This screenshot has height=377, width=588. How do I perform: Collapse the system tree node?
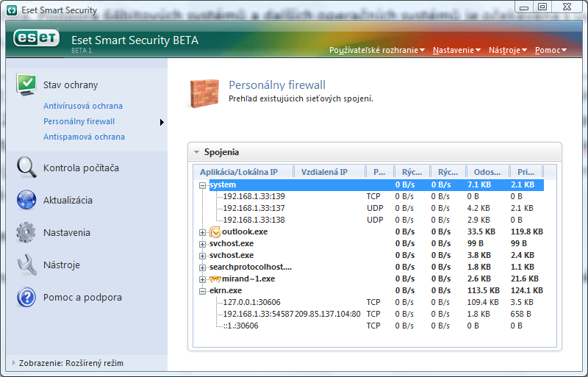pos(203,185)
